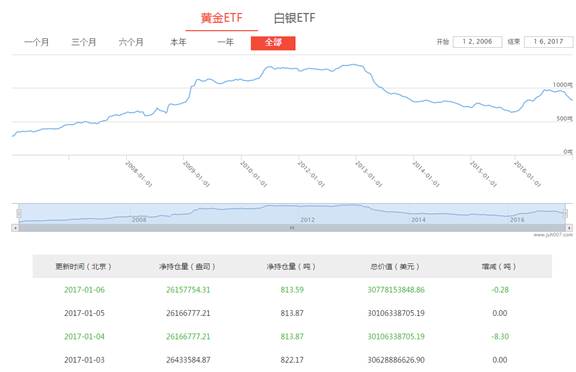Click the value 822.17
The image size is (576, 372).
292,360
